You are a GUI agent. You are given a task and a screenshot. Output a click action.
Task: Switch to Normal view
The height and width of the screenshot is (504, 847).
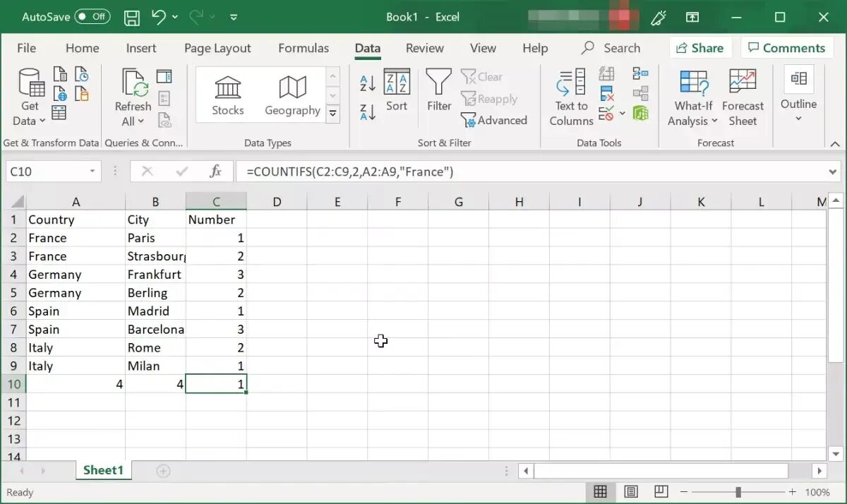pos(600,492)
